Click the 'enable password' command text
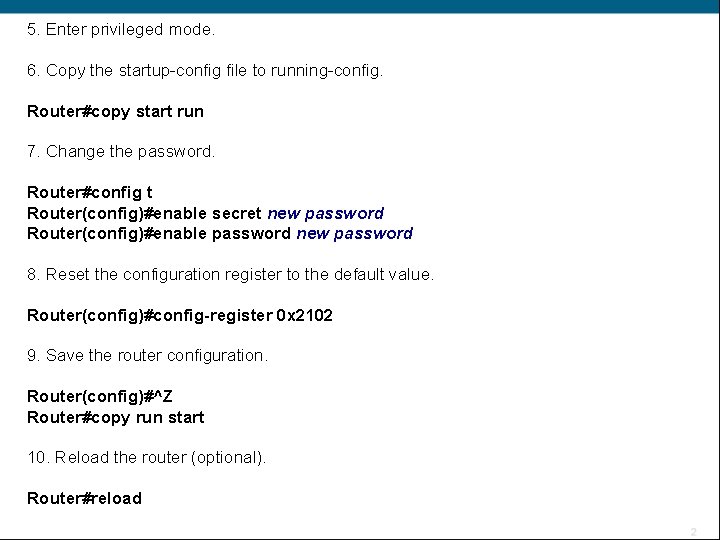 pos(219,234)
